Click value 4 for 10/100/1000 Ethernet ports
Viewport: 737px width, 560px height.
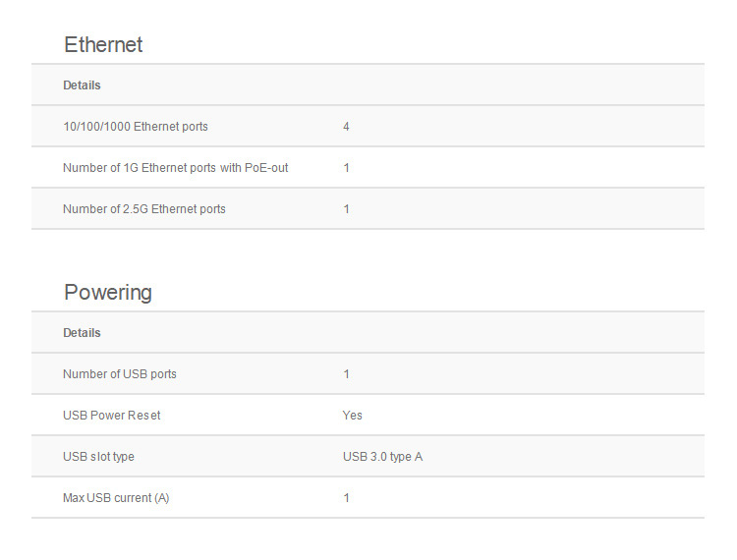point(347,127)
